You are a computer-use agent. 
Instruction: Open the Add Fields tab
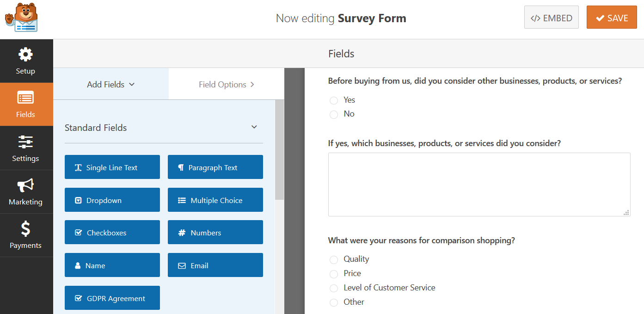[x=111, y=85]
